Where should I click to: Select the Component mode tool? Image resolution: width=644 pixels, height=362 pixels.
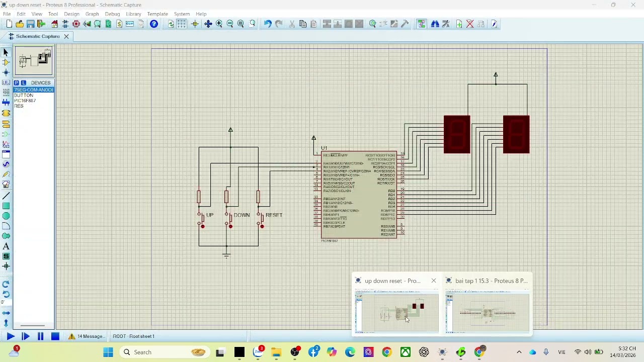pyautogui.click(x=6, y=62)
